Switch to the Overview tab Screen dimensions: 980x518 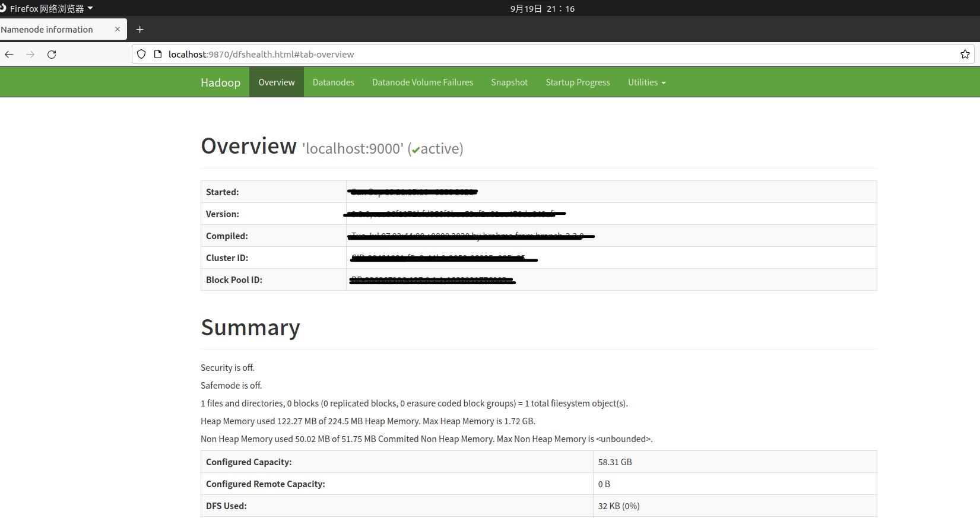[x=277, y=82]
